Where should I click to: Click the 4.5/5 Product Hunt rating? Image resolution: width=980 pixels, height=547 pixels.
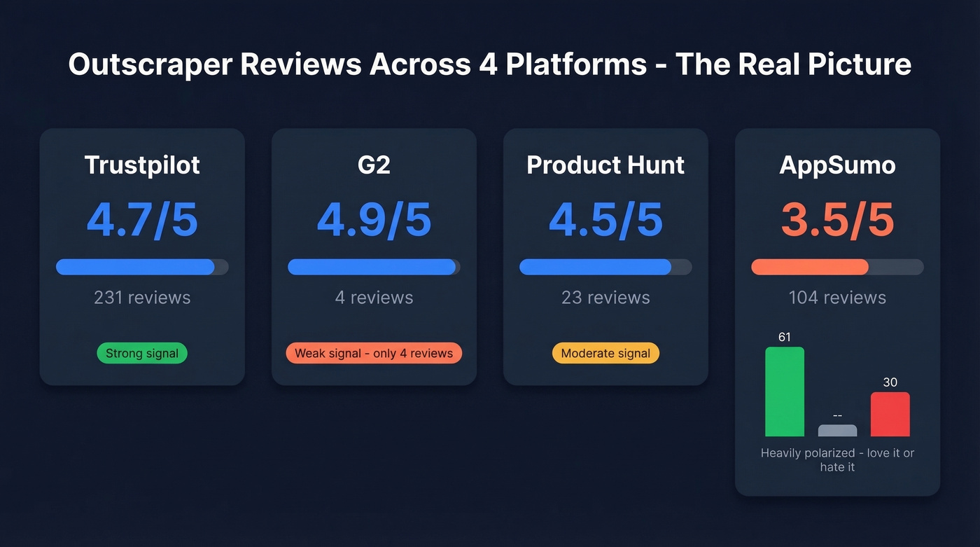click(605, 219)
